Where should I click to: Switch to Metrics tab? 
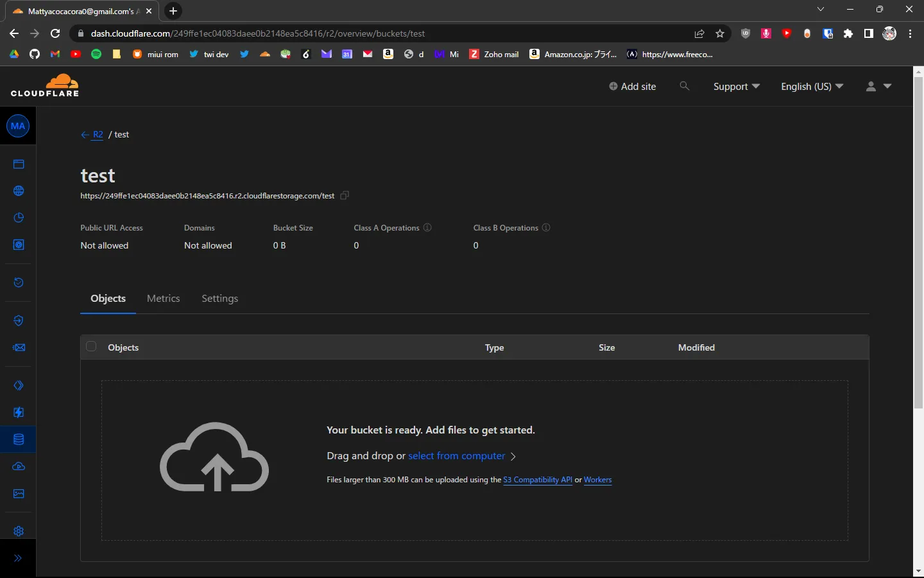[164, 299]
